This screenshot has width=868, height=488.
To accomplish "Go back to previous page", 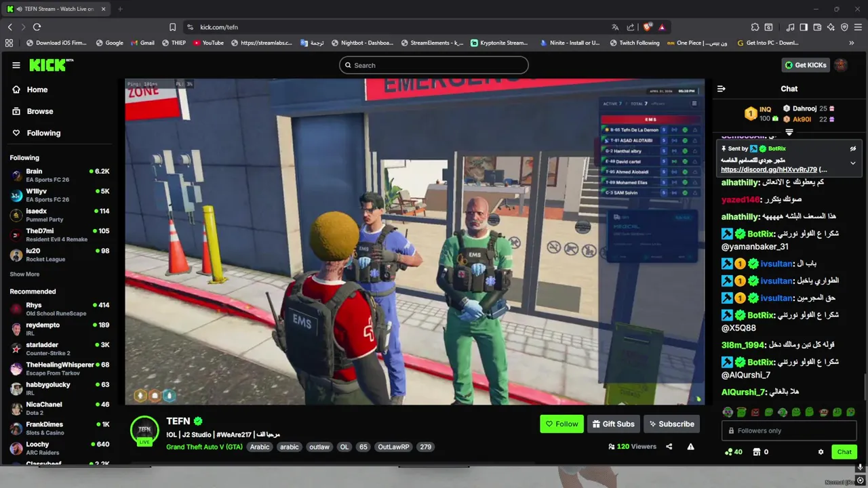I will tap(9, 27).
